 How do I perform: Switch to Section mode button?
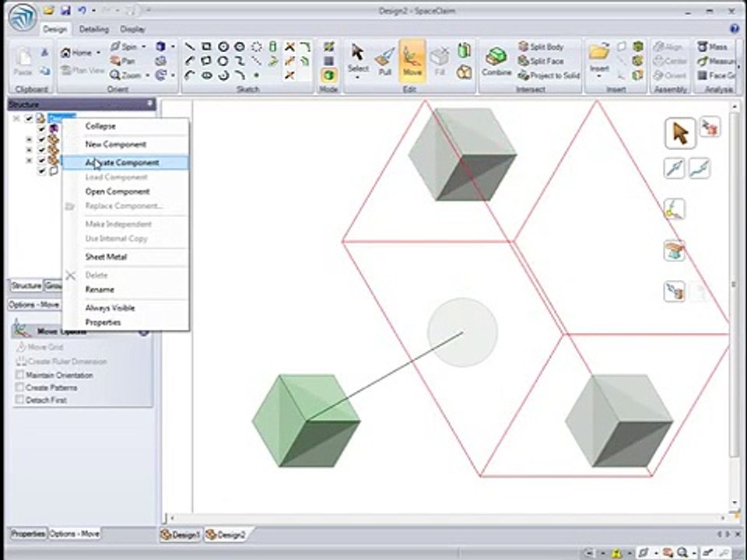tap(328, 61)
